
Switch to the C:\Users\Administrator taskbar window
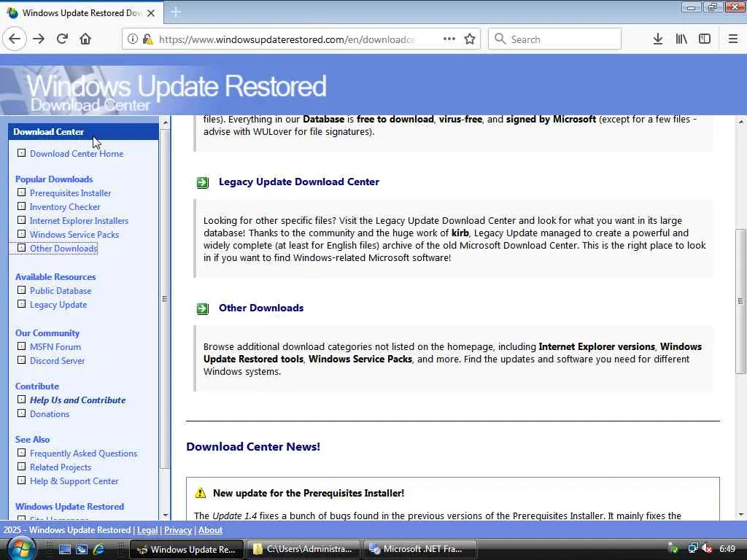coord(303,549)
